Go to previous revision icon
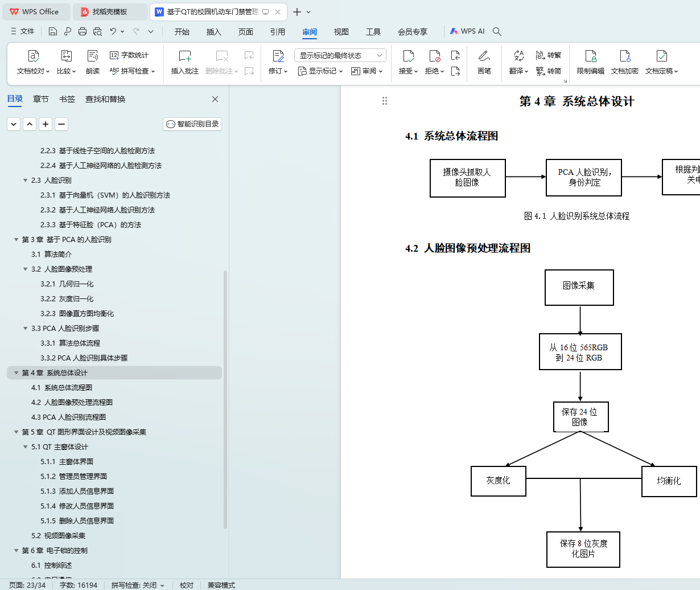Viewport: 700px width, 590px height. (455, 55)
